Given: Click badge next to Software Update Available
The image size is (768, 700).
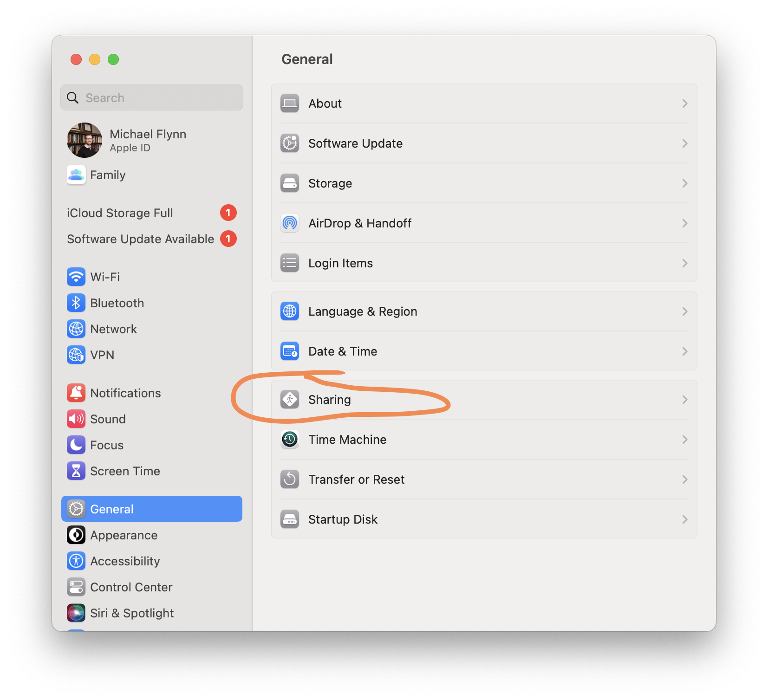Looking at the screenshot, I should (x=228, y=239).
